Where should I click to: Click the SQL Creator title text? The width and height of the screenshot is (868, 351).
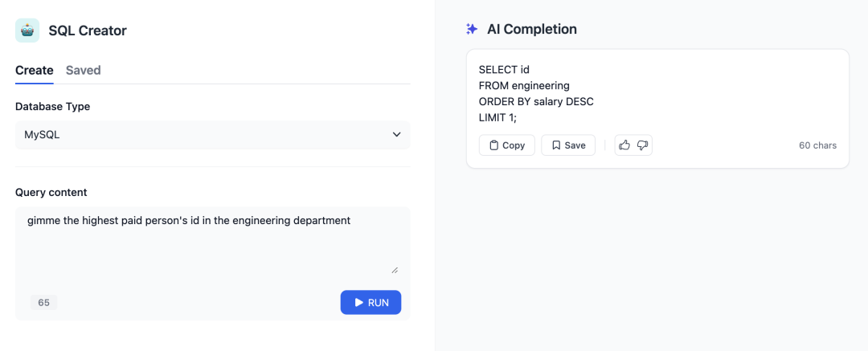tap(88, 31)
